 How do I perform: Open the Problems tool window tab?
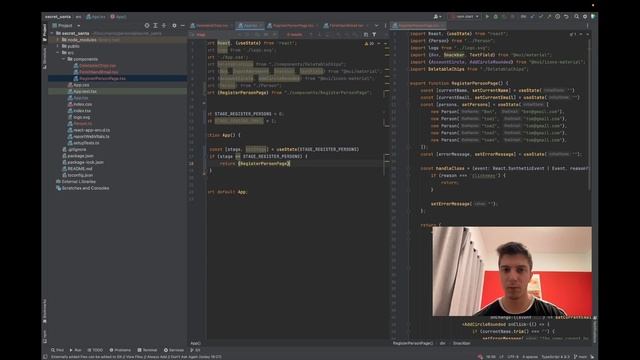pyautogui.click(x=120, y=350)
